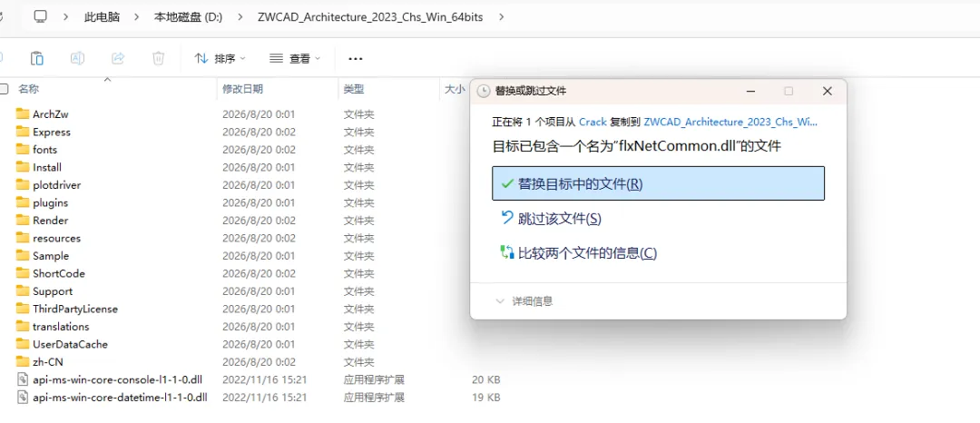Click the ZWCAD_Architecture_2023_Chs_Wi... destination link in dialog
This screenshot has width=980, height=423.
[730, 122]
